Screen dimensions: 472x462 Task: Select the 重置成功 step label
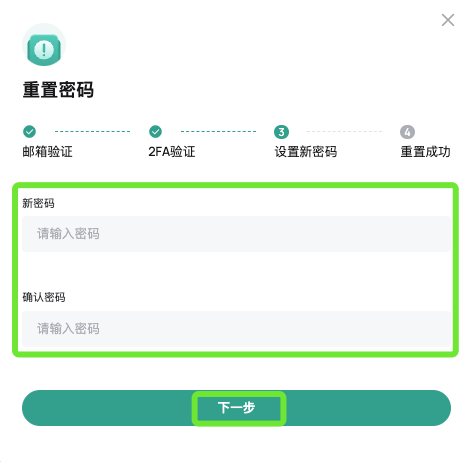(x=425, y=152)
